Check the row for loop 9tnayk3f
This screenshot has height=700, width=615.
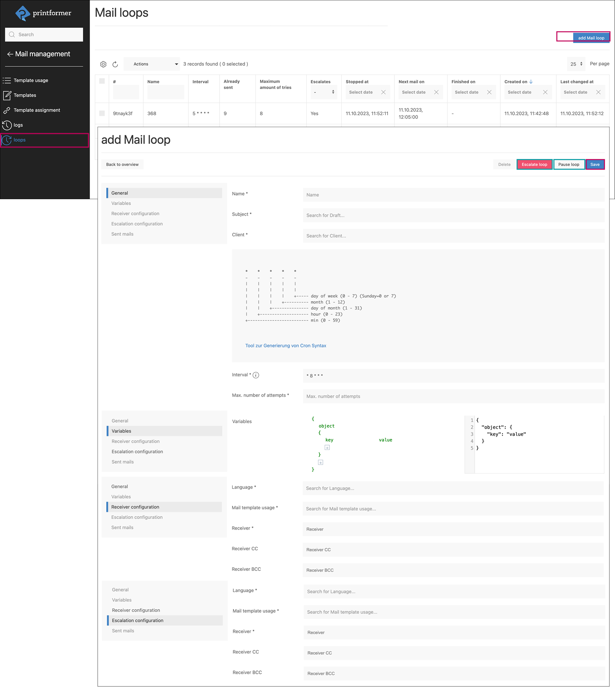pyautogui.click(x=102, y=113)
